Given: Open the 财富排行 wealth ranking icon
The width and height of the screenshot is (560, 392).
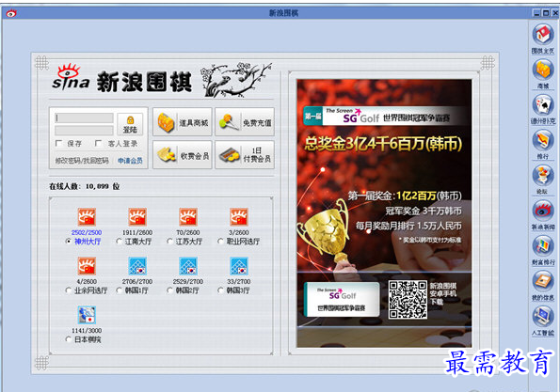Looking at the screenshot, I should [x=543, y=245].
